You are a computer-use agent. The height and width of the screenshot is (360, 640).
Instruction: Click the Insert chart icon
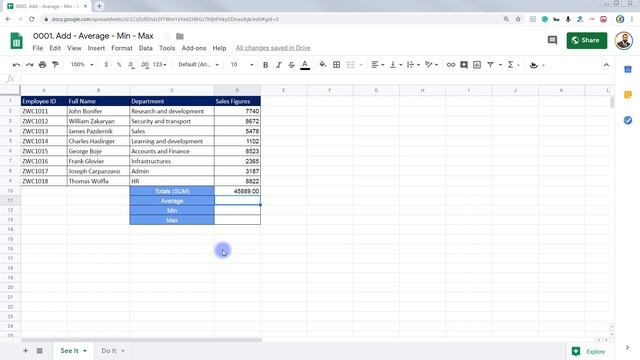point(477,64)
